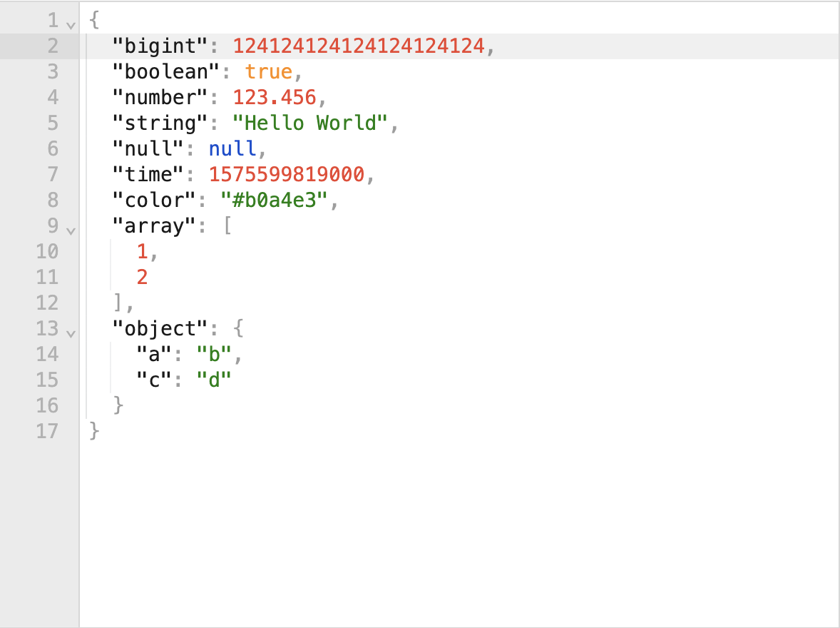The height and width of the screenshot is (628, 840).
Task: Click the 1575599819000 time value
Action: 287,174
